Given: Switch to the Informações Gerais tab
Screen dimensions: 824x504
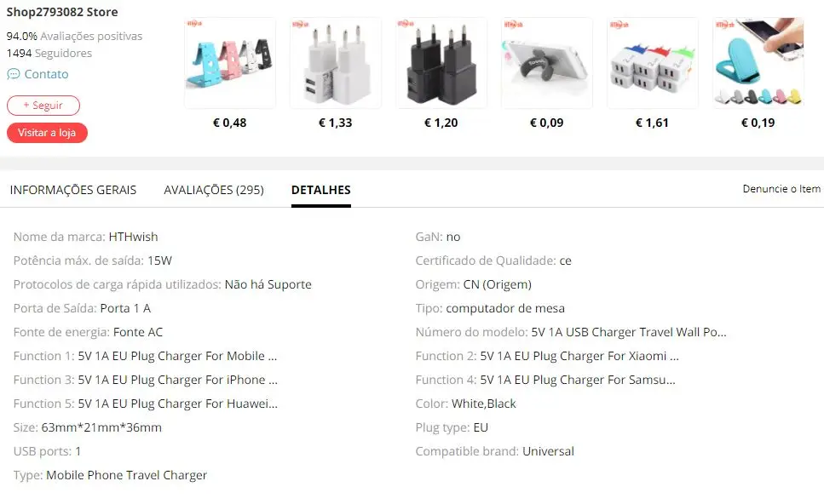Looking at the screenshot, I should point(73,190).
